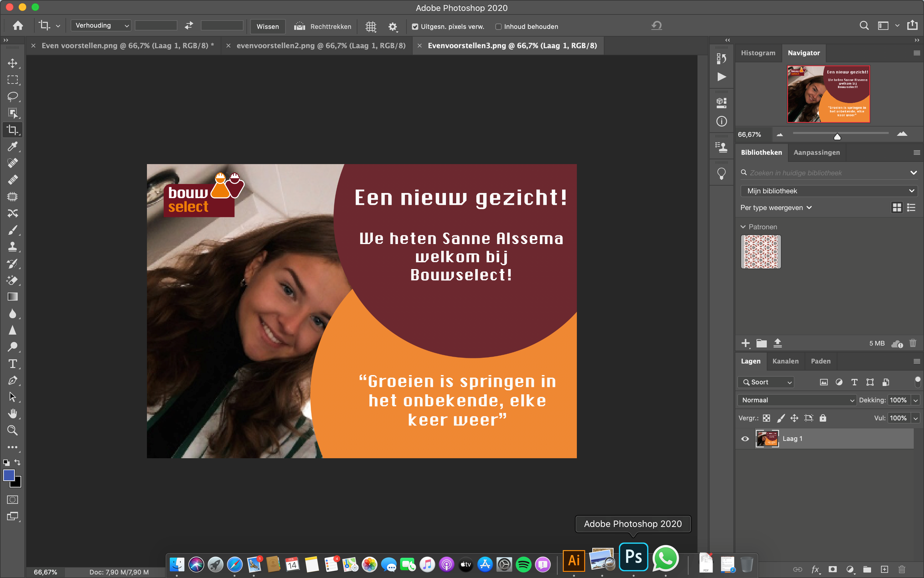Screen dimensions: 924x578
Task: Add new item to library plus icon
Action: (x=745, y=343)
